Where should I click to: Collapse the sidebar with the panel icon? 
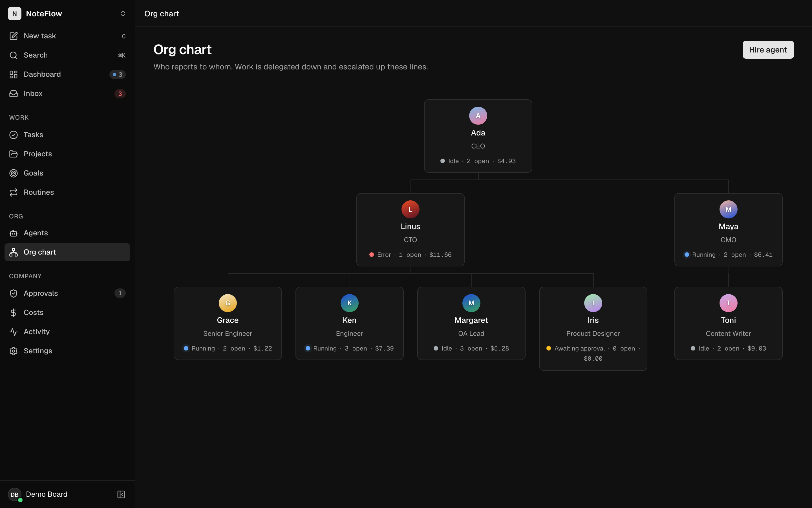click(x=121, y=494)
